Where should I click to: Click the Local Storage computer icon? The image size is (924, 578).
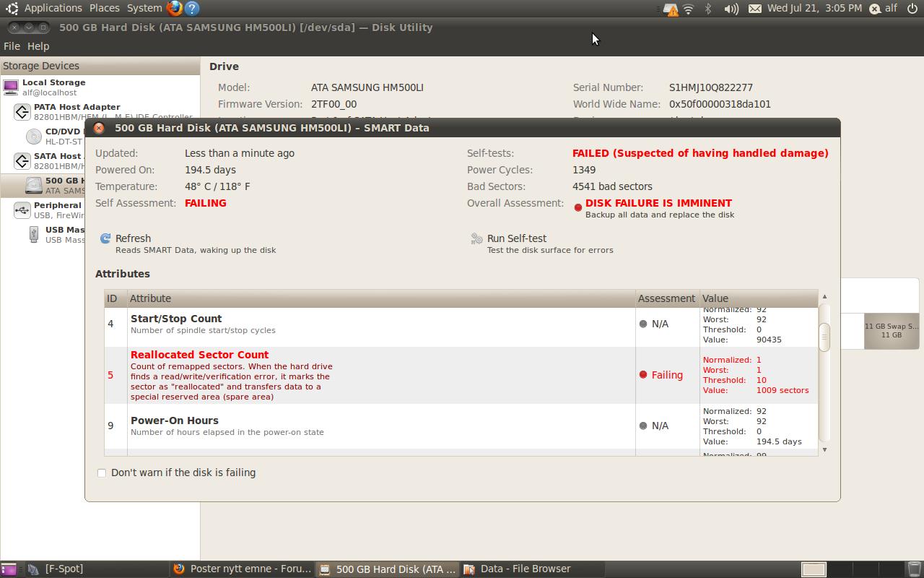pyautogui.click(x=11, y=87)
